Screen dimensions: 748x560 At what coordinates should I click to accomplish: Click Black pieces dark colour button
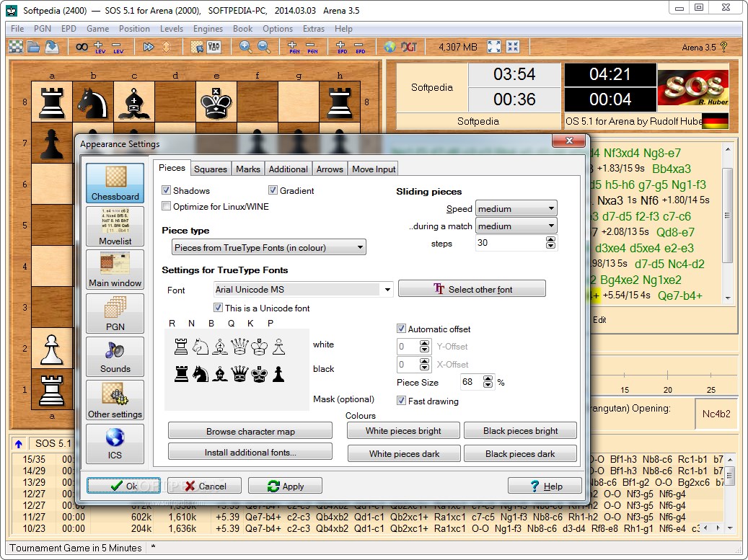pos(520,453)
